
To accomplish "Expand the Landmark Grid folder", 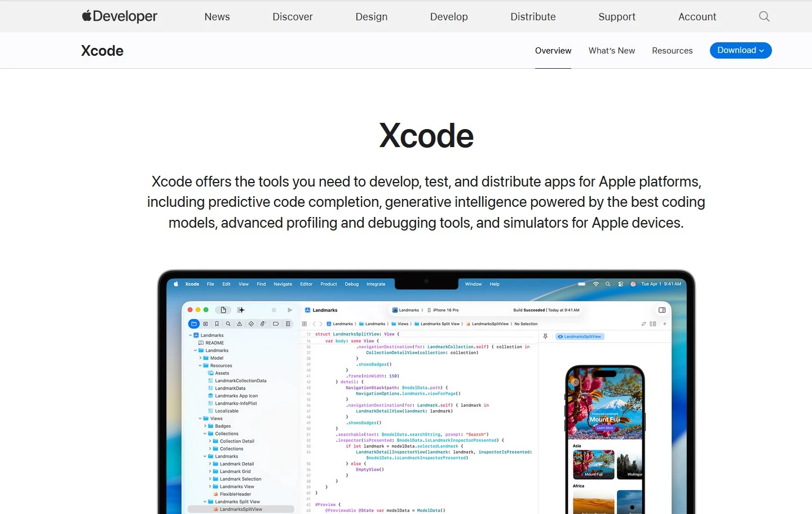I will [210, 472].
